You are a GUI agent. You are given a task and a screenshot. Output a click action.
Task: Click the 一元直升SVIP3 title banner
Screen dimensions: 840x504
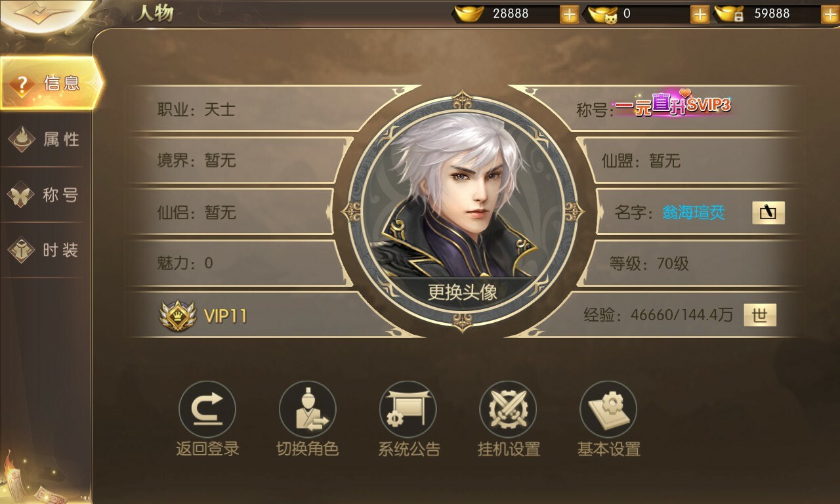coord(673,105)
